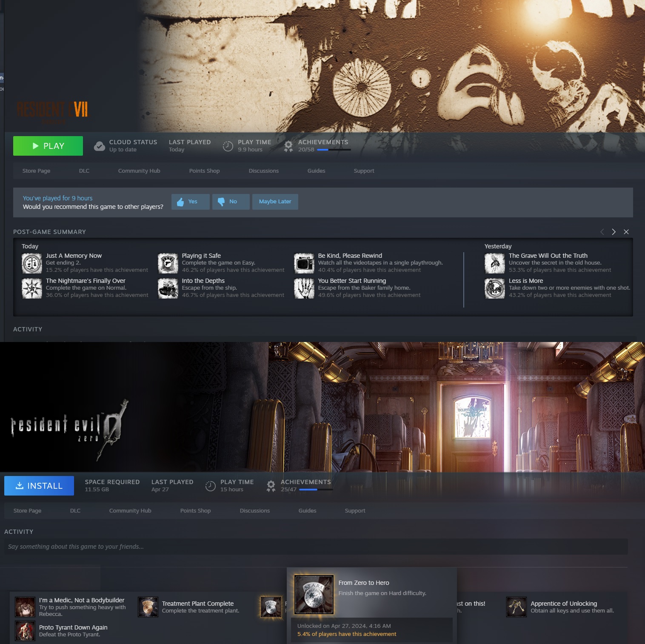
Task: Click Treatment Plant Complete achievement icon
Action: (x=148, y=607)
